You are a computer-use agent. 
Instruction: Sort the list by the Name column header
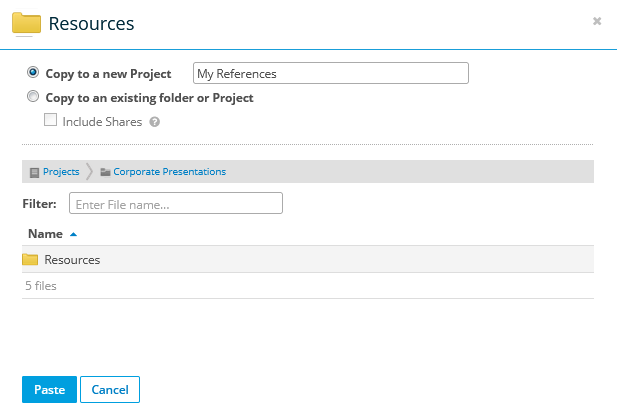click(x=45, y=234)
